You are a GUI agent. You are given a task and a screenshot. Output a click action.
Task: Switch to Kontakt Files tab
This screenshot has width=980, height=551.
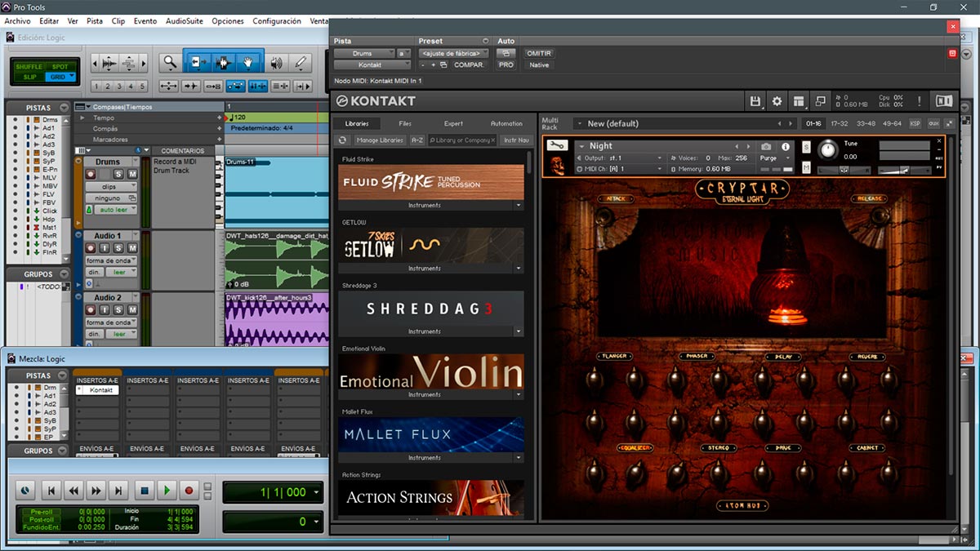click(405, 123)
